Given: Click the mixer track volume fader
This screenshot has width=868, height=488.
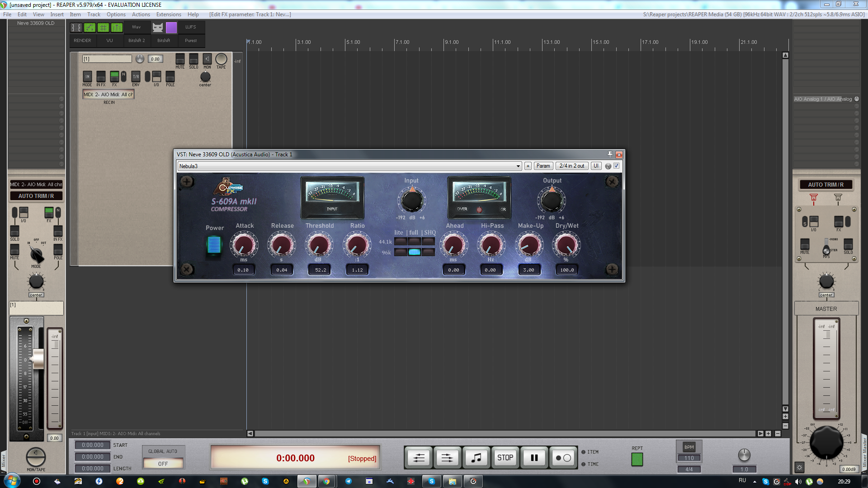Looking at the screenshot, I should (38, 359).
